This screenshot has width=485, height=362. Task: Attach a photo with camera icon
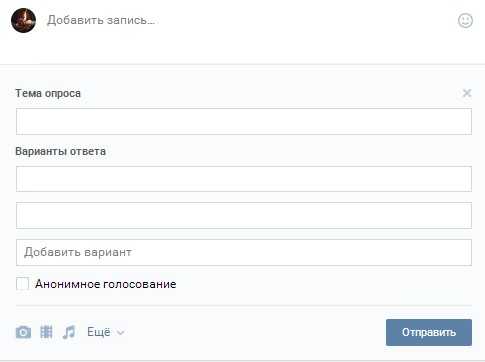(x=23, y=332)
